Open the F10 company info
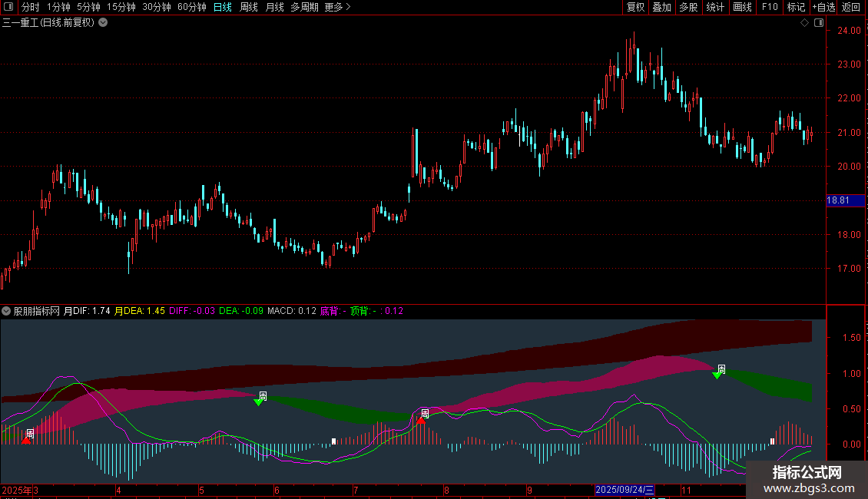The width and height of the screenshot is (868, 499). point(770,7)
